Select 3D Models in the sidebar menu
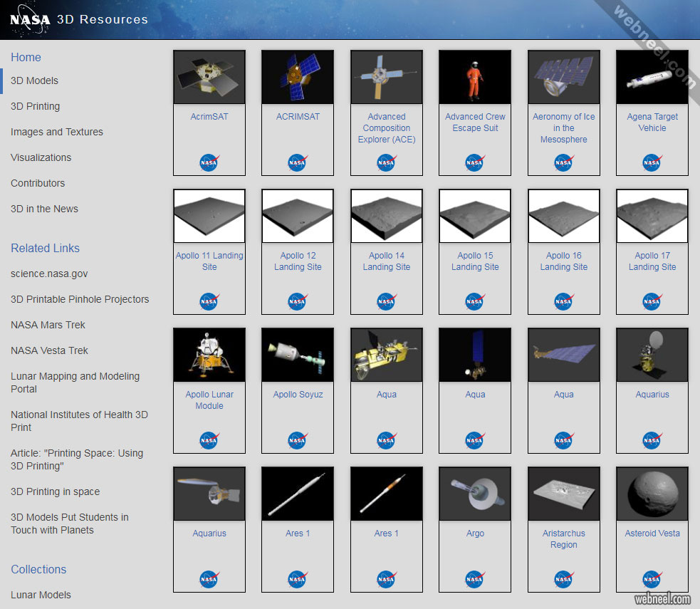 [34, 80]
